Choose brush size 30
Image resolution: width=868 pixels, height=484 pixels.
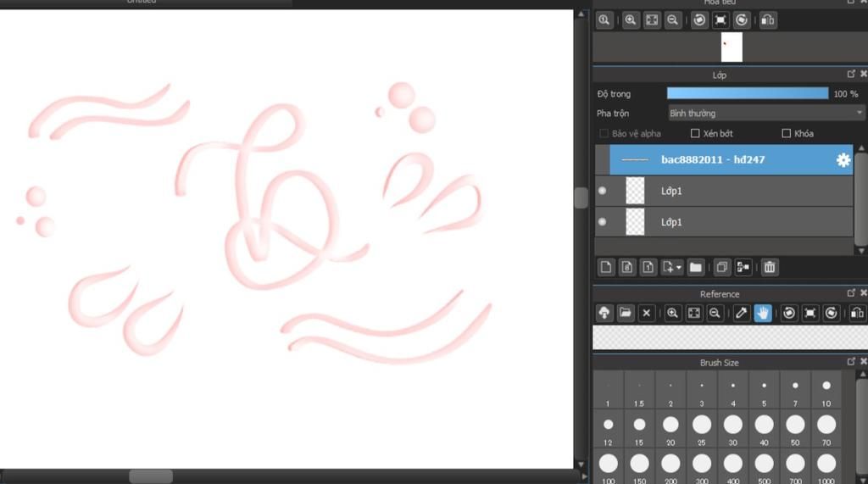coord(733,431)
